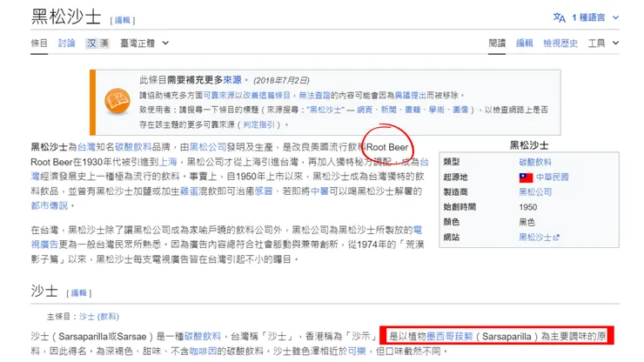Switch to the 條目 tab
The height and width of the screenshot is (362, 644).
(39, 44)
